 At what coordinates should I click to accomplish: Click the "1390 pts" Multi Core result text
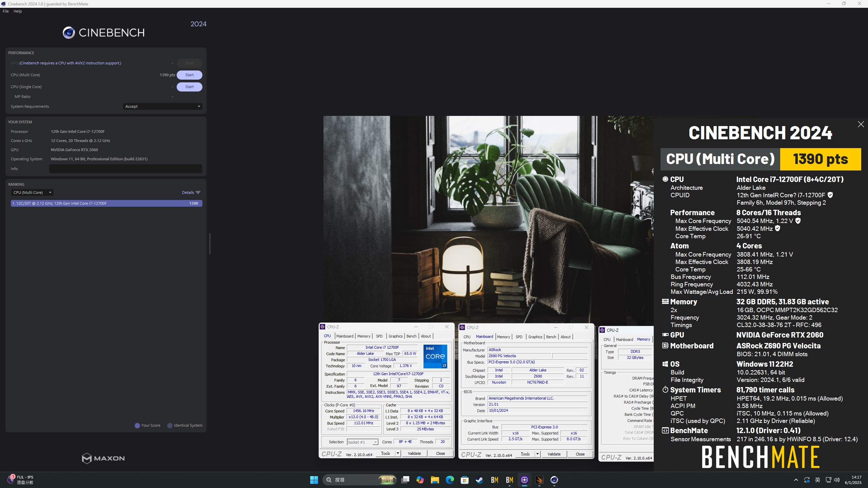click(x=167, y=75)
